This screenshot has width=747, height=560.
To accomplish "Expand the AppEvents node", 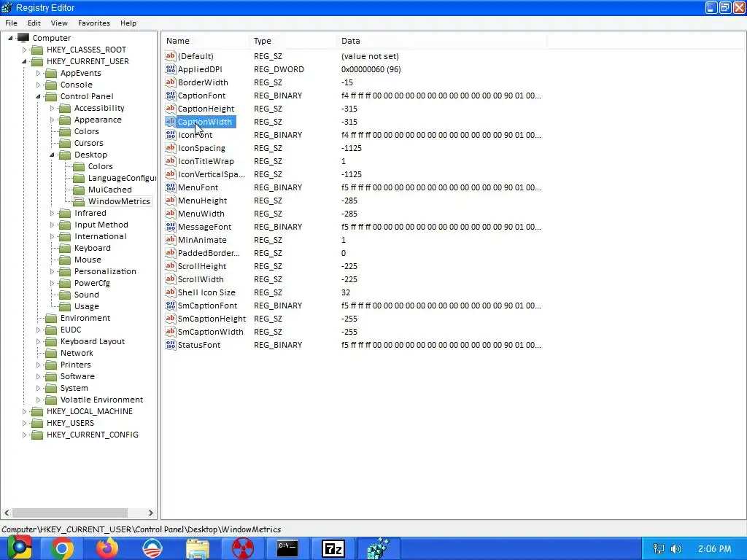I will (x=38, y=73).
